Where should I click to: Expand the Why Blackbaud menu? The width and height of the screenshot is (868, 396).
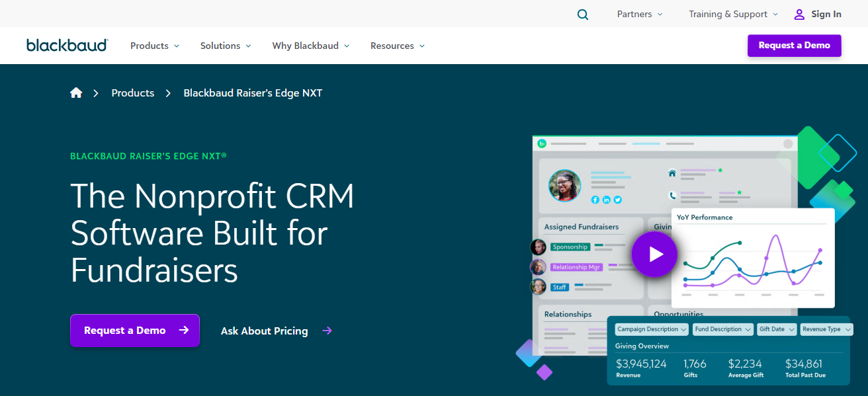[x=311, y=46]
